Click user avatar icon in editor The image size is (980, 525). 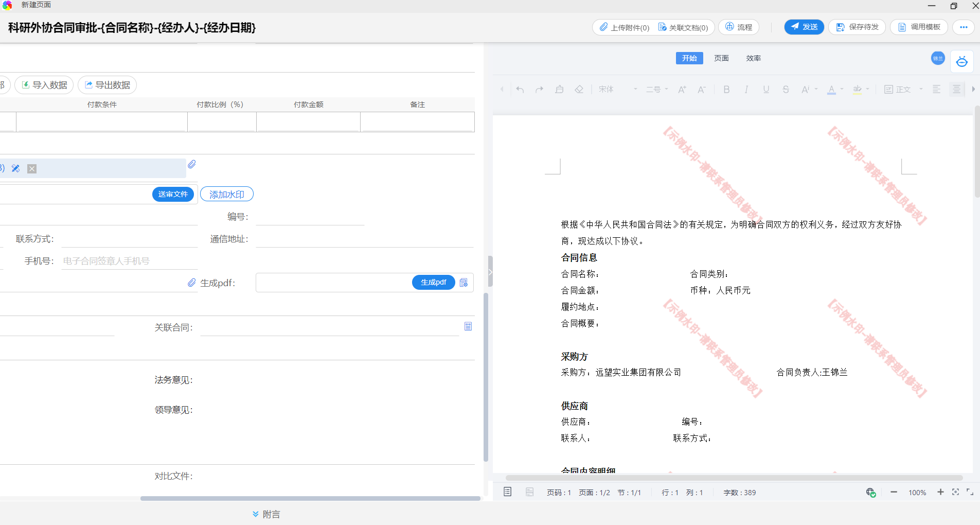[x=938, y=58]
